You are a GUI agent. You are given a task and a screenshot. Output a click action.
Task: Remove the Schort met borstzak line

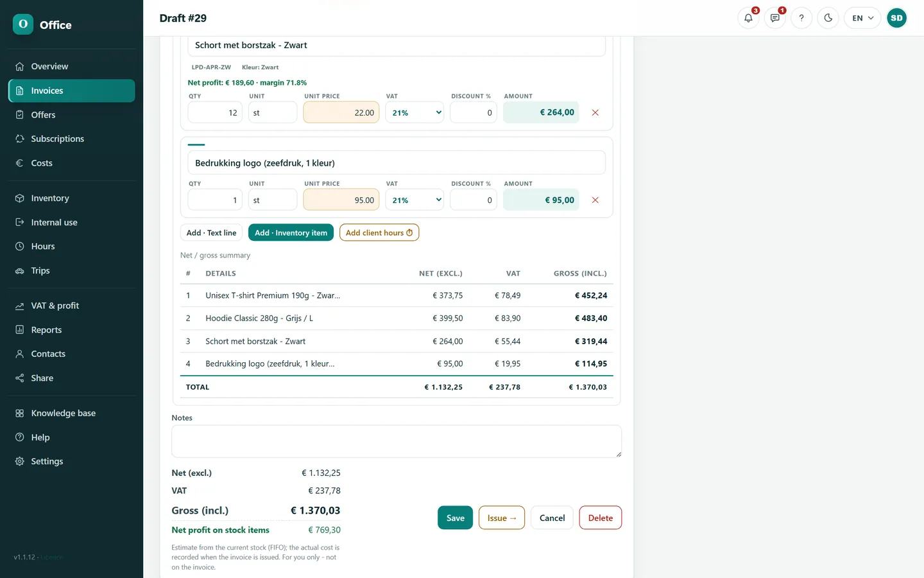(x=595, y=112)
